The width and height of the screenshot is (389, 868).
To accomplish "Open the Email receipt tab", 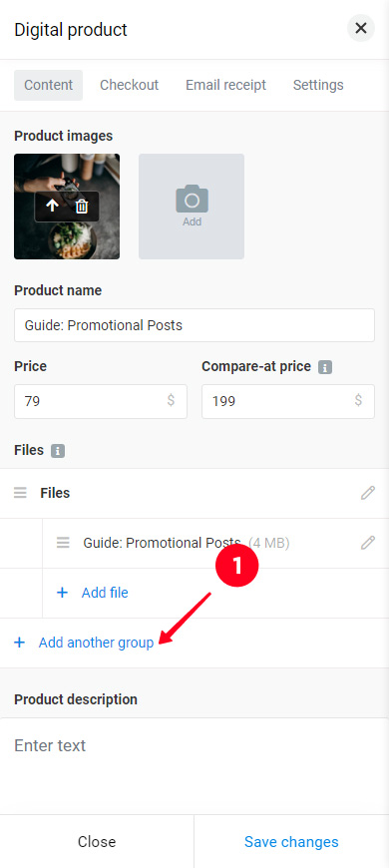I will tap(225, 85).
